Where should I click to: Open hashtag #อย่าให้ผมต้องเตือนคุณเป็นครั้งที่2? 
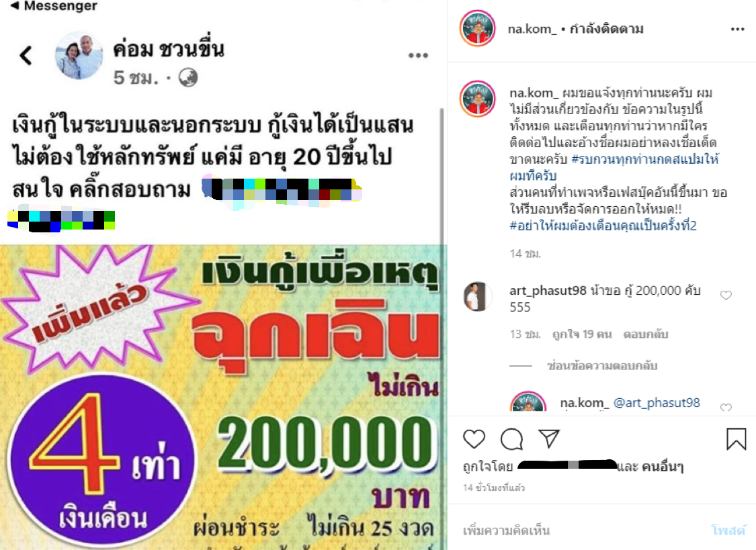tap(603, 226)
